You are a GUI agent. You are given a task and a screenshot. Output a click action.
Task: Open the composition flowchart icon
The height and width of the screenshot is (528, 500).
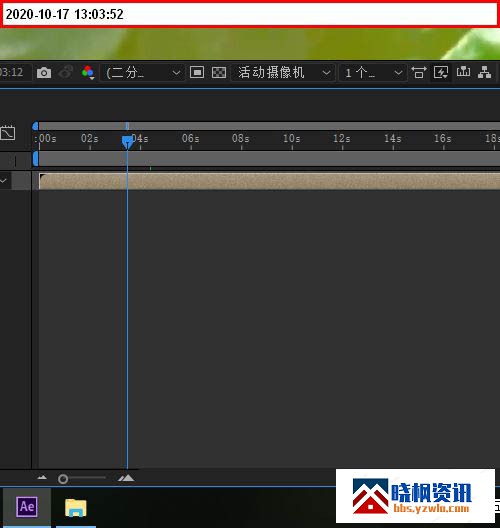485,72
